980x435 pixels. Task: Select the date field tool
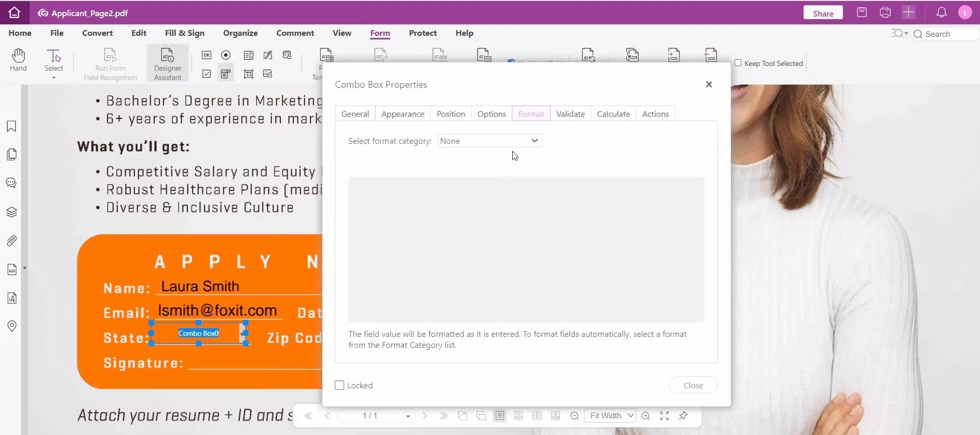pyautogui.click(x=287, y=55)
